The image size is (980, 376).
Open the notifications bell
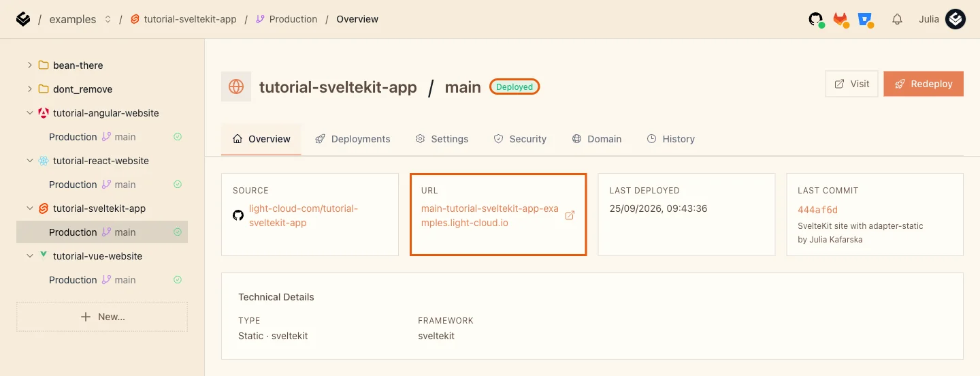(x=897, y=20)
